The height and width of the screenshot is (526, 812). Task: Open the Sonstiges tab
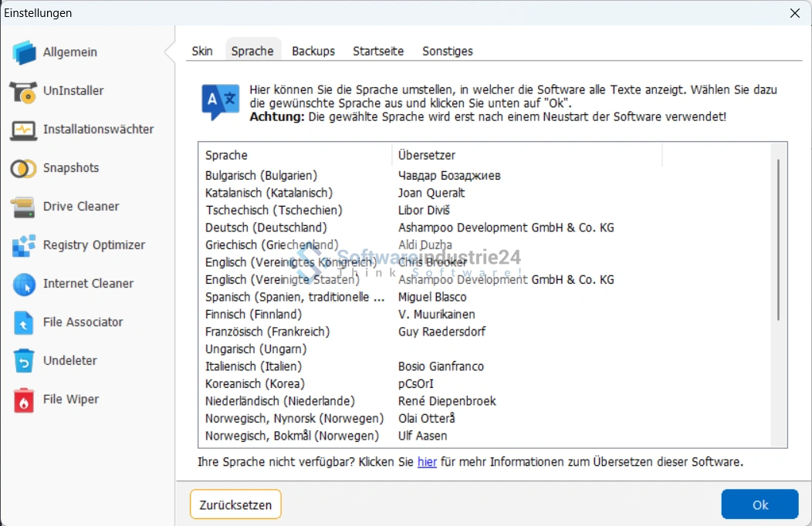448,51
